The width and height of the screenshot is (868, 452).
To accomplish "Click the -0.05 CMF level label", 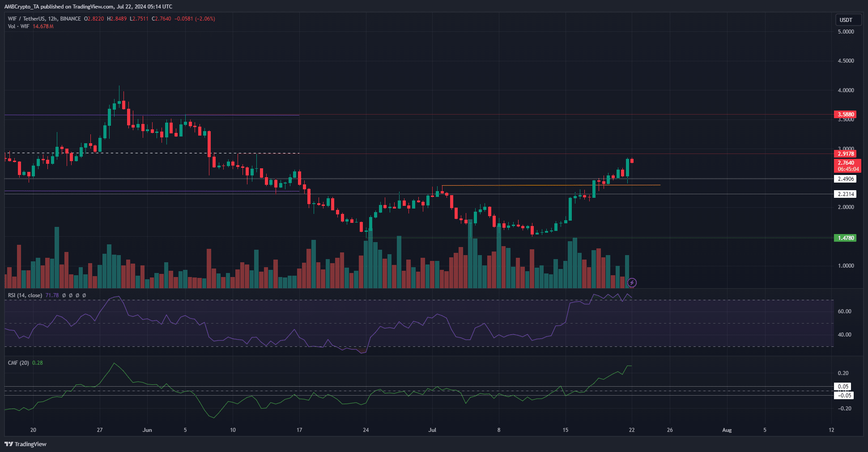I will 844,395.
